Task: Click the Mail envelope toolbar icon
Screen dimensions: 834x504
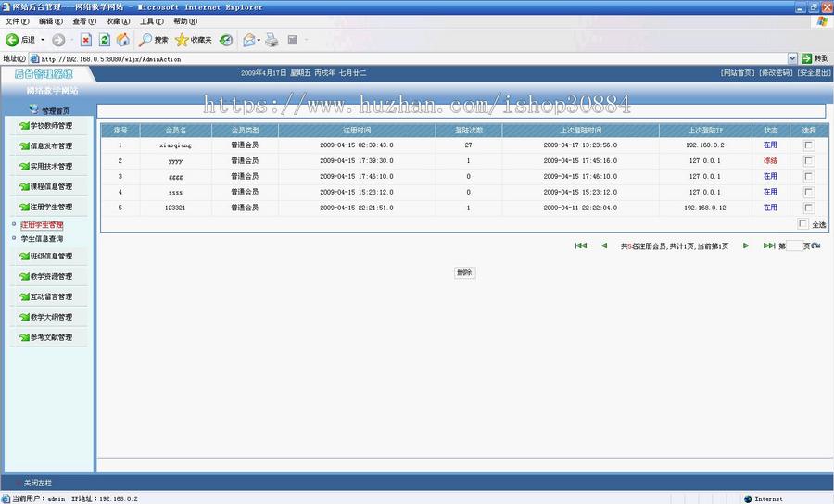Action: [248, 40]
